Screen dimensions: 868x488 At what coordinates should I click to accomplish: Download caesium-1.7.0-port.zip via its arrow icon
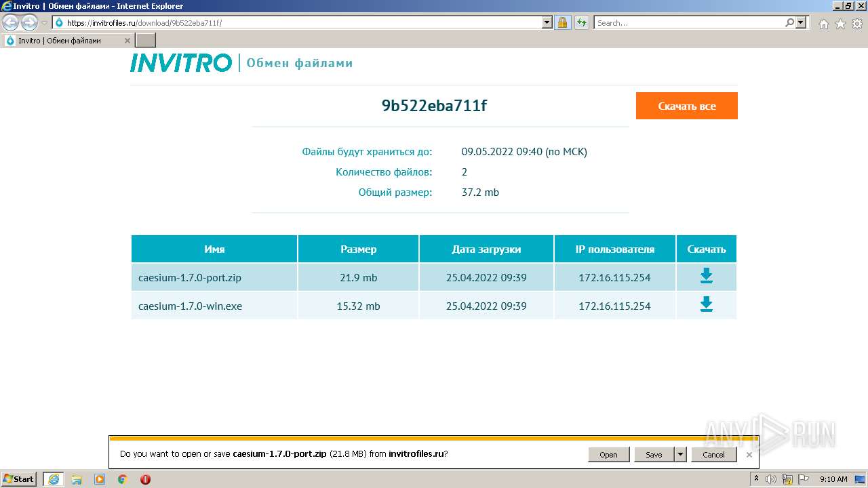[706, 276]
